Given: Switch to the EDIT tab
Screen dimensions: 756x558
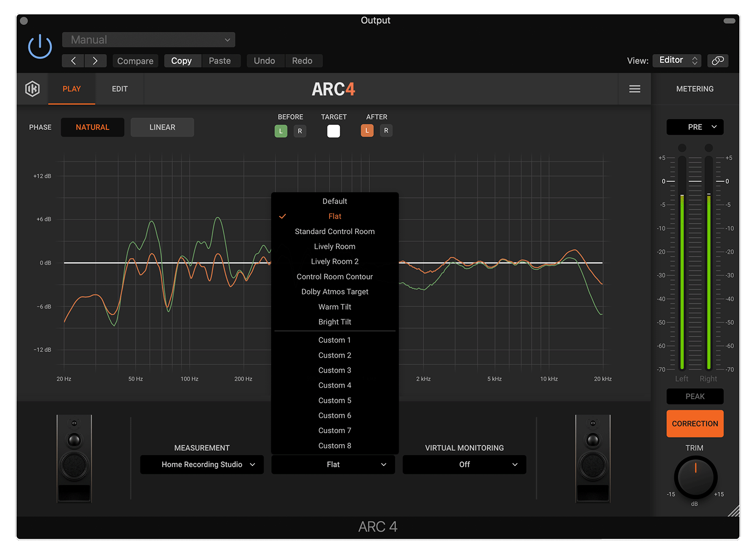Looking at the screenshot, I should tap(119, 89).
